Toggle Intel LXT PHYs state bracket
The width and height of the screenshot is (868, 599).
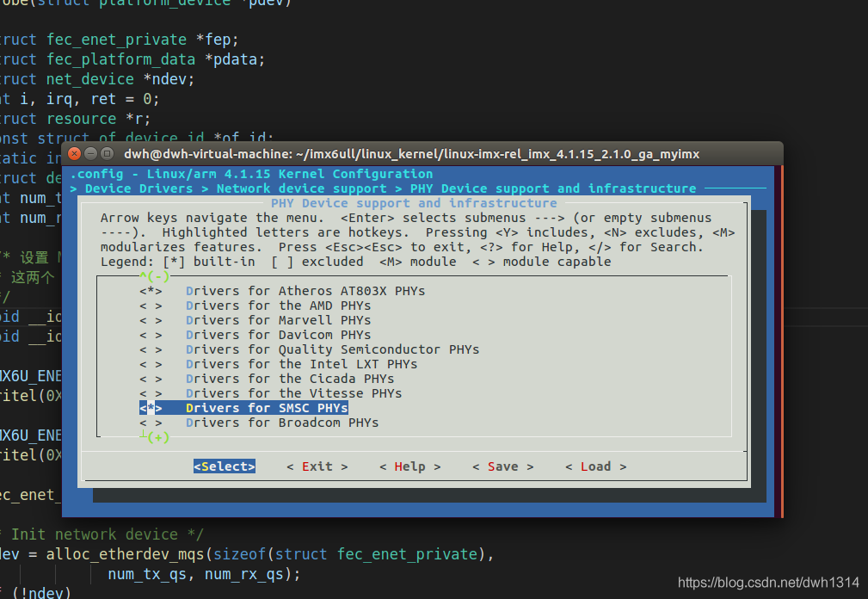pyautogui.click(x=151, y=364)
